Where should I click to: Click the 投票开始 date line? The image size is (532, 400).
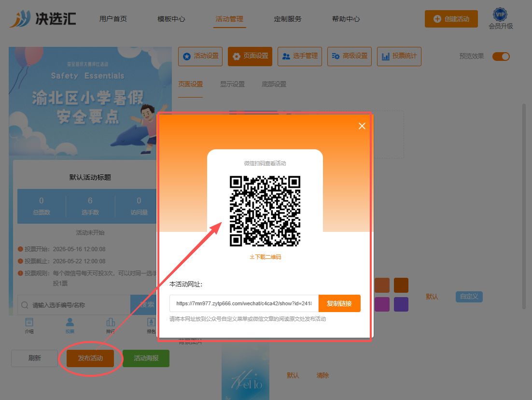point(61,249)
